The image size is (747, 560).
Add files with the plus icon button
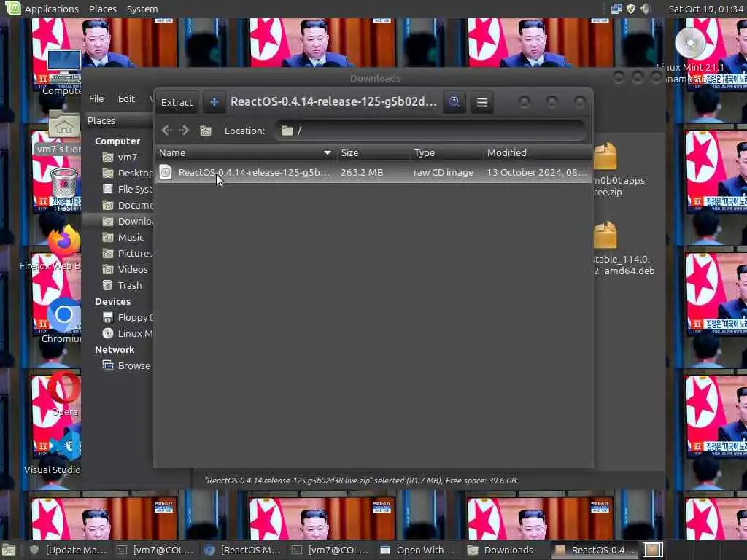[214, 102]
